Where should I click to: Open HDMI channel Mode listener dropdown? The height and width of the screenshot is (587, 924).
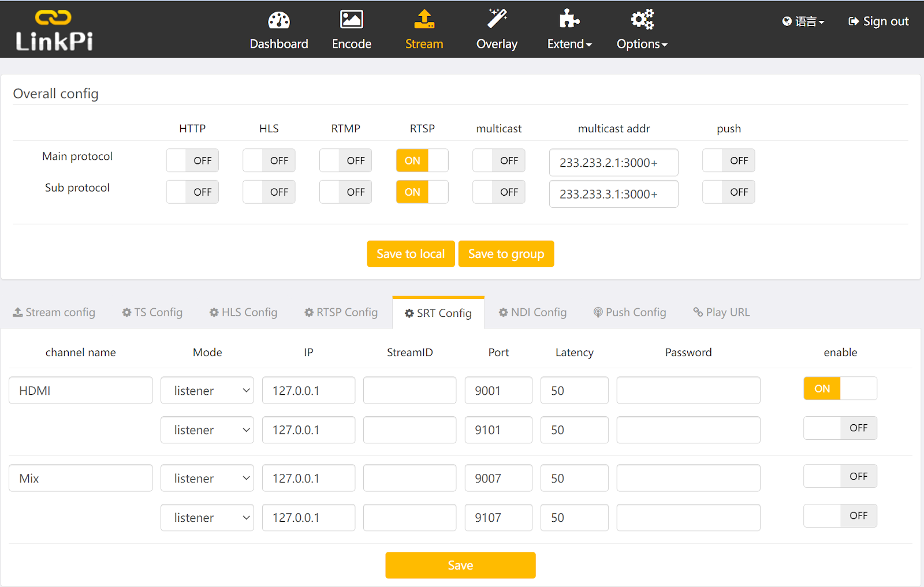point(207,391)
